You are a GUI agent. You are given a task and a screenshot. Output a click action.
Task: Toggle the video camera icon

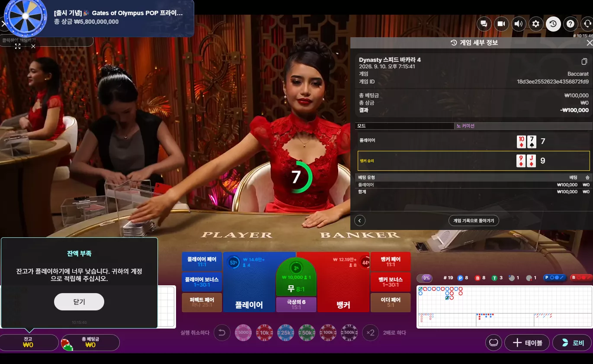(x=501, y=24)
